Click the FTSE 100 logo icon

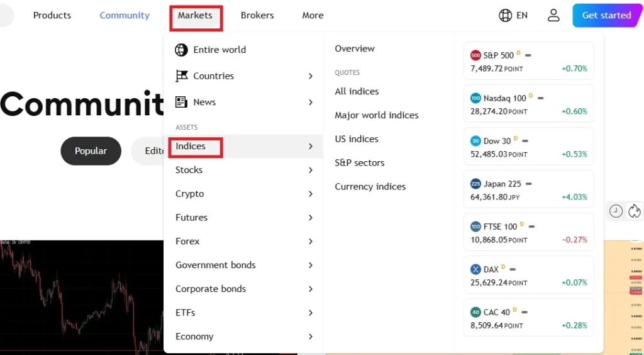(475, 227)
